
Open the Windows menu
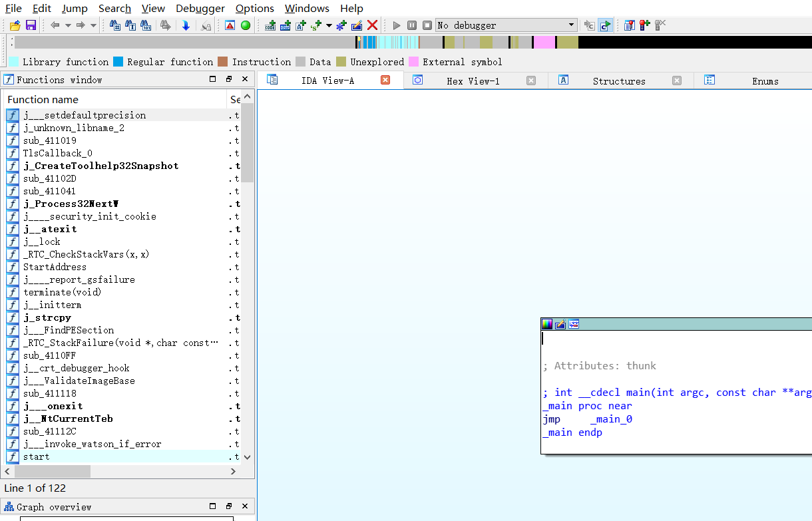307,8
